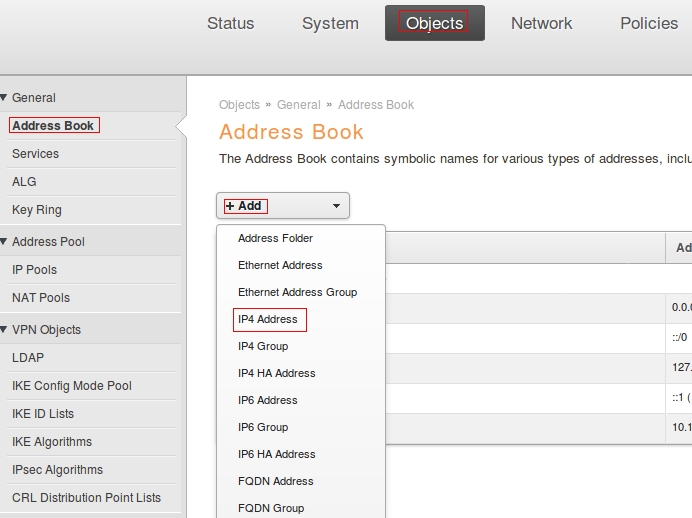The image size is (692, 518).
Task: Open the Status tab
Action: [x=230, y=23]
